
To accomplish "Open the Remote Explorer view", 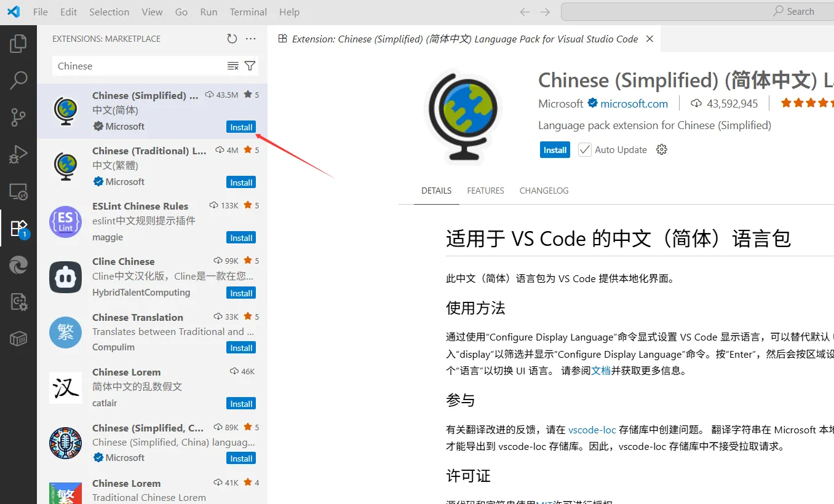I will click(18, 191).
